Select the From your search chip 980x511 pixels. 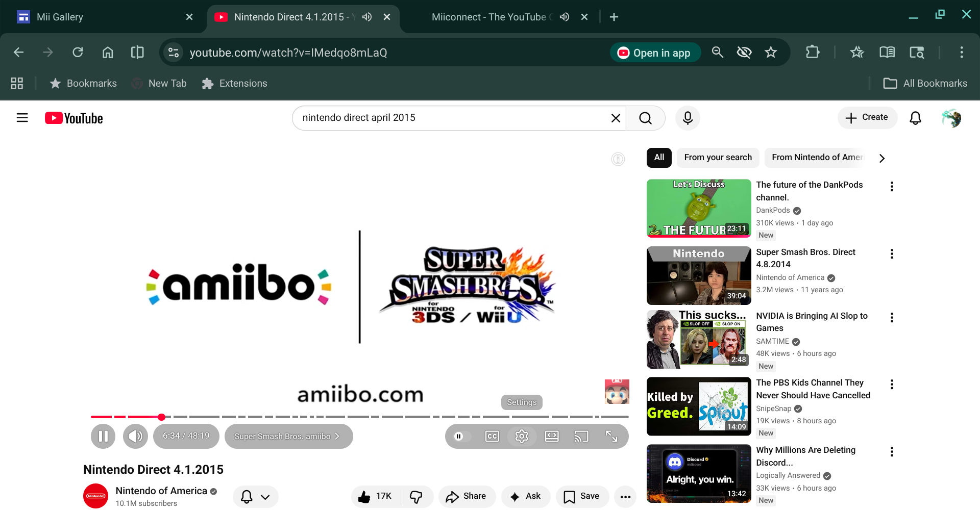[x=718, y=158]
